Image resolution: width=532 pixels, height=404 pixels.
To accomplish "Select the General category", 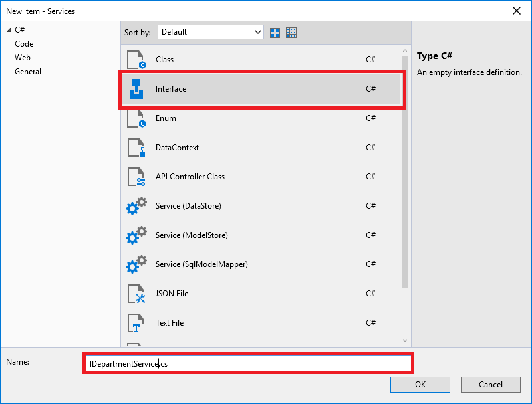I will 28,72.
